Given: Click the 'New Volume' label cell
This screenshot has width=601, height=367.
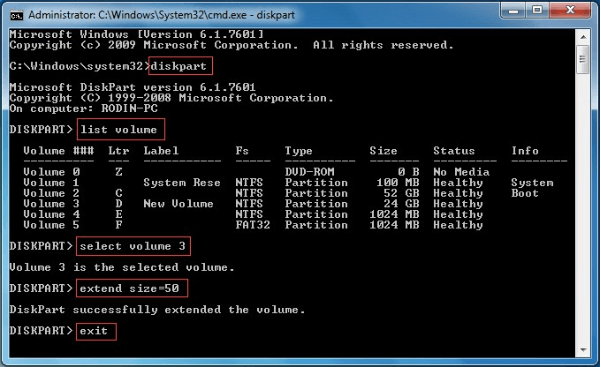Looking at the screenshot, I should 178,204.
